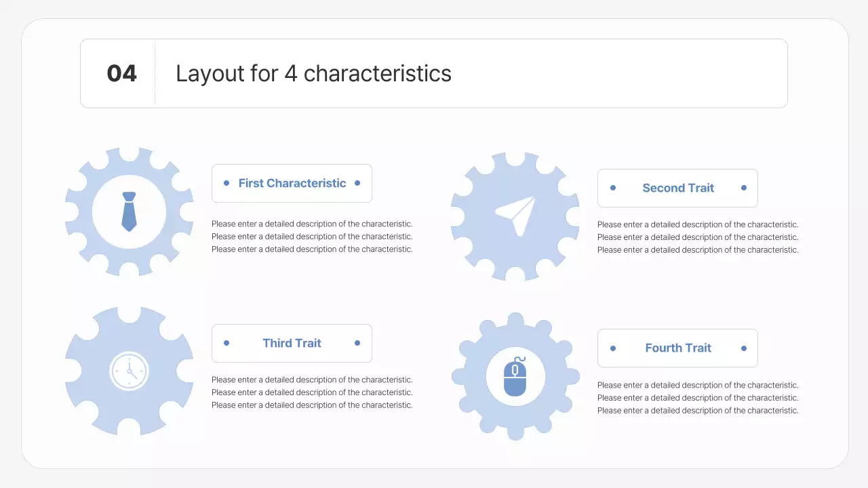Image resolution: width=868 pixels, height=488 pixels.
Task: Select the Second Trait label box
Action: pos(677,188)
